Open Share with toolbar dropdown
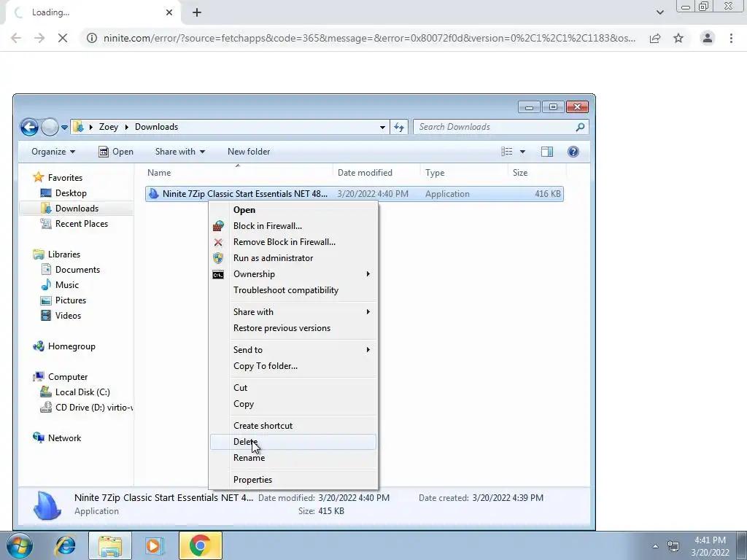This screenshot has height=560, width=747. point(179,152)
